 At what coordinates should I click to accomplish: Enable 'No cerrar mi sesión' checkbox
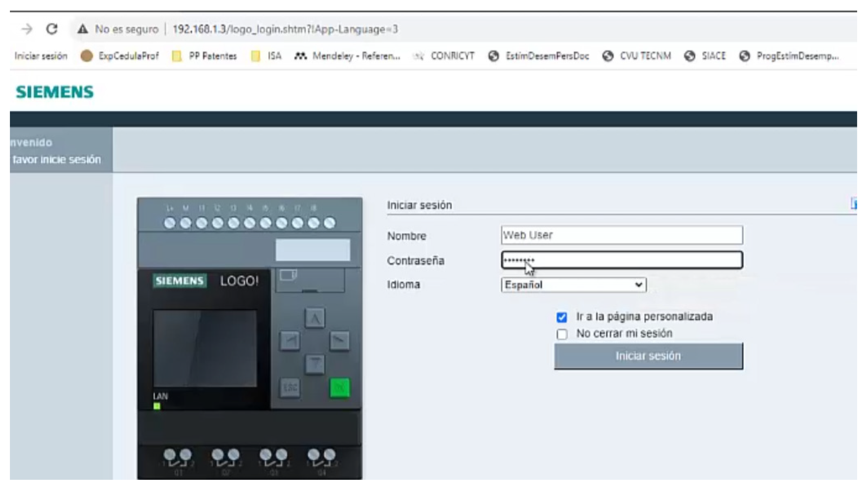tap(562, 334)
